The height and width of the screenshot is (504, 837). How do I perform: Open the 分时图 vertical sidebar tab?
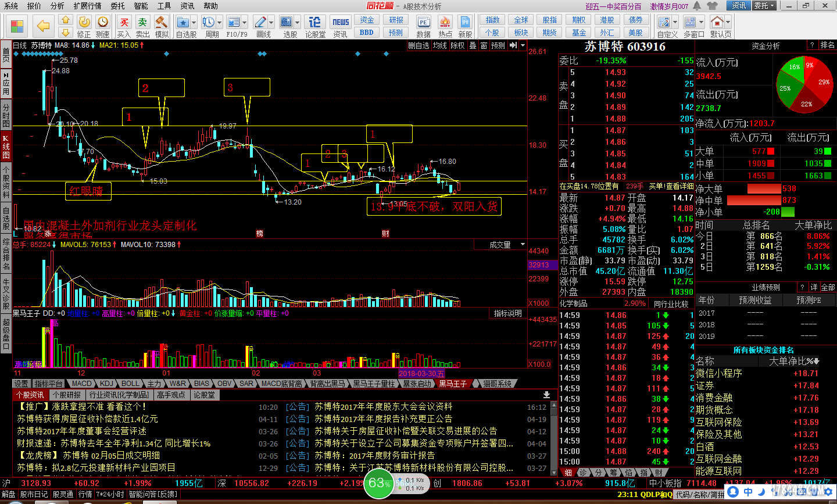point(6,116)
